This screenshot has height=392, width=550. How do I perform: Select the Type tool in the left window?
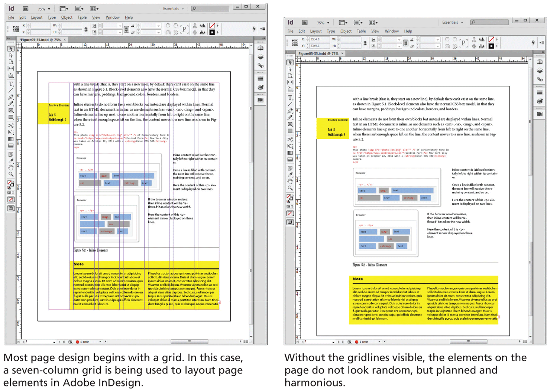coord(11,84)
